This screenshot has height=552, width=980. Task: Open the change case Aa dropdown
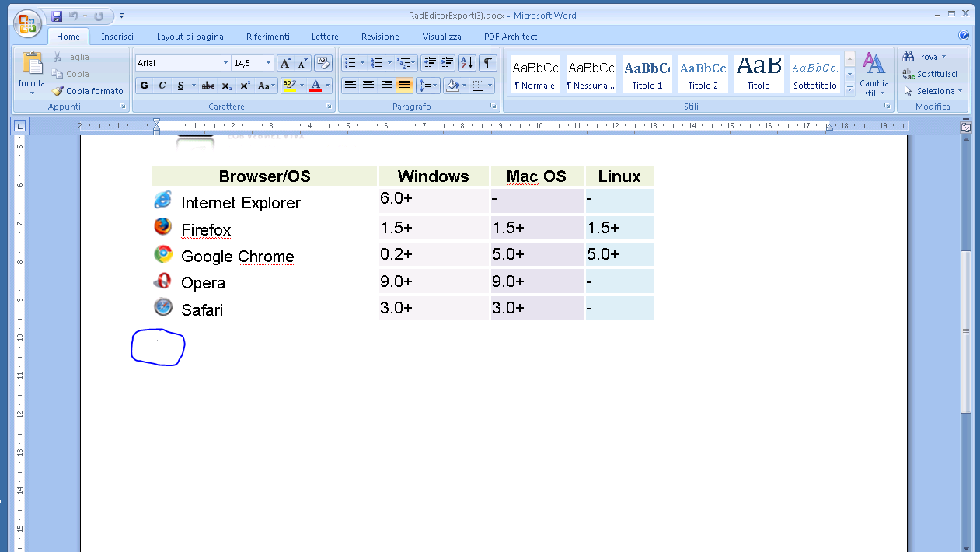[267, 86]
